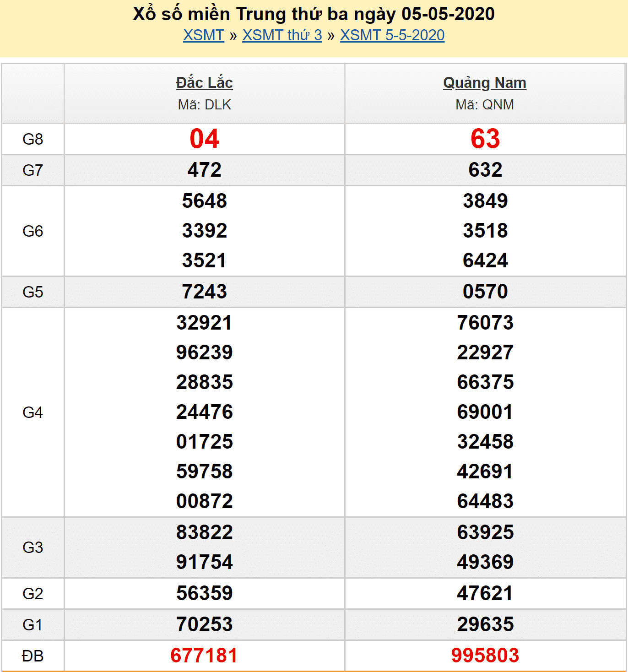The image size is (628, 672).
Task: Click the G6 number 3521
Action: coord(205,260)
